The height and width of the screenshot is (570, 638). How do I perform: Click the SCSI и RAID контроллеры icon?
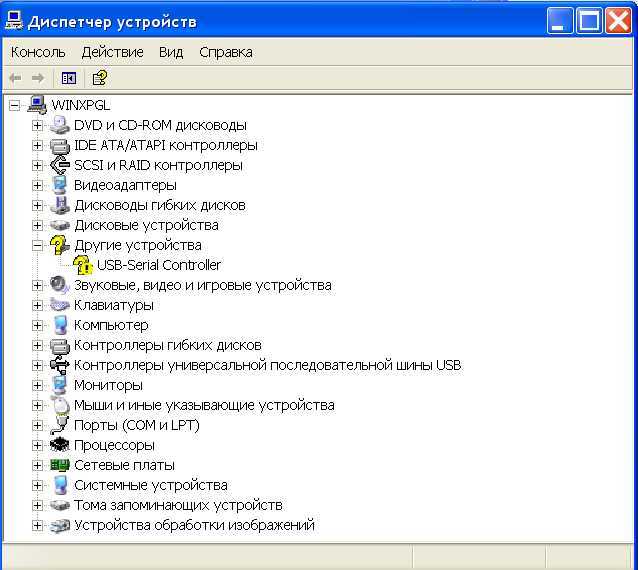pos(60,165)
